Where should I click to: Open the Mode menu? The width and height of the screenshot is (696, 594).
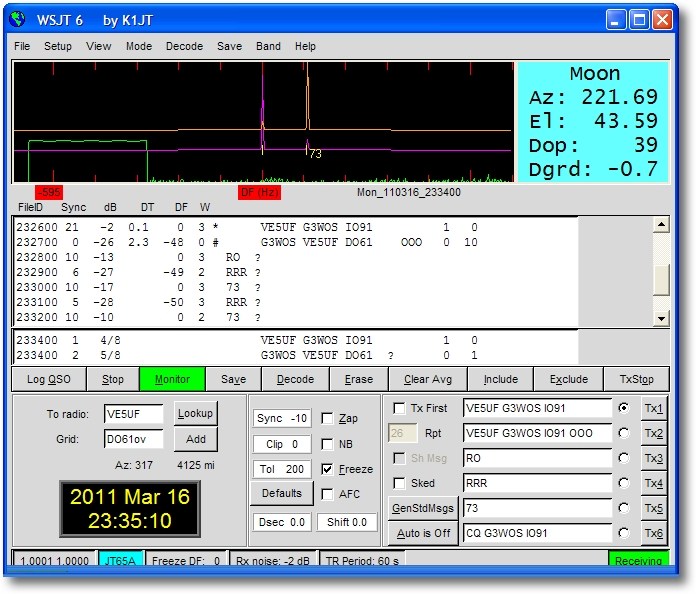click(x=139, y=46)
